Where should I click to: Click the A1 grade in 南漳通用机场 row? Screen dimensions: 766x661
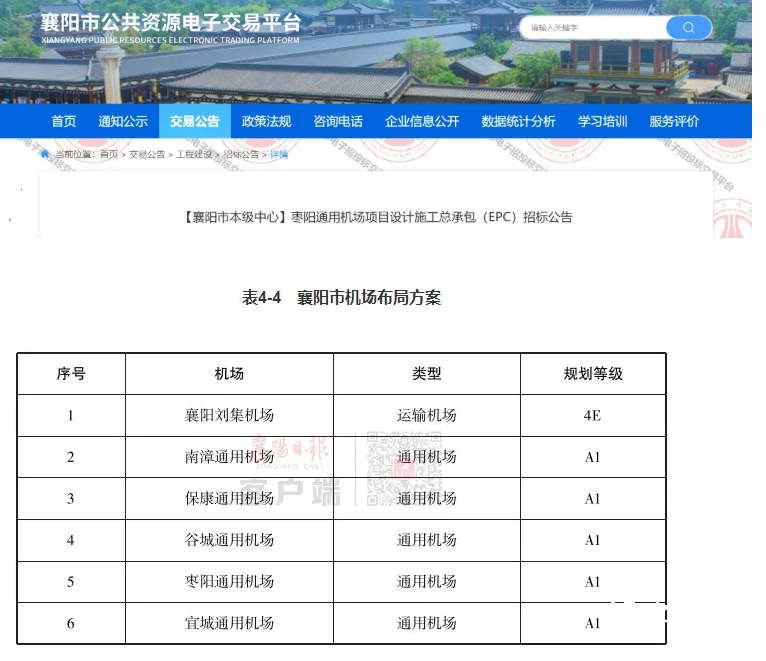(x=593, y=457)
